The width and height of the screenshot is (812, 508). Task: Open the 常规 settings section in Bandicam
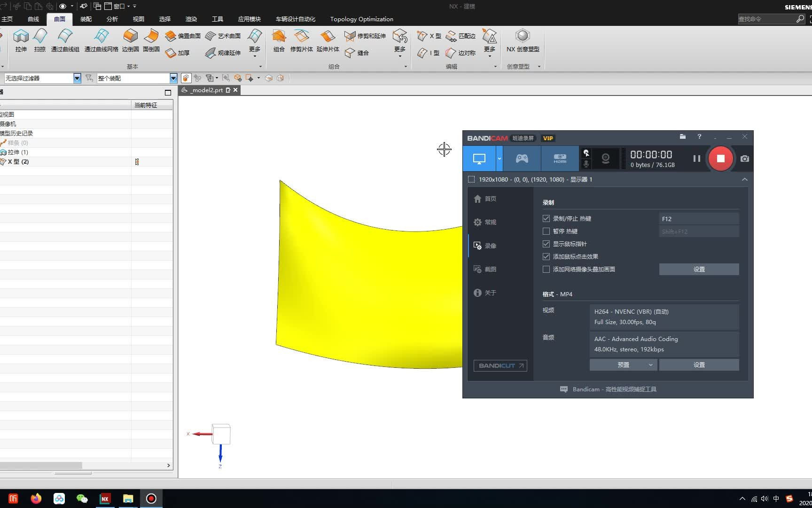[x=485, y=222]
